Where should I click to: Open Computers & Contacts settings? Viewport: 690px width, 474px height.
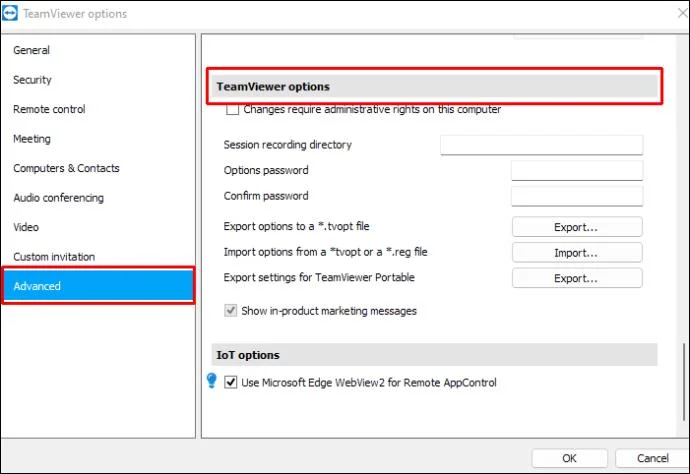(98, 168)
